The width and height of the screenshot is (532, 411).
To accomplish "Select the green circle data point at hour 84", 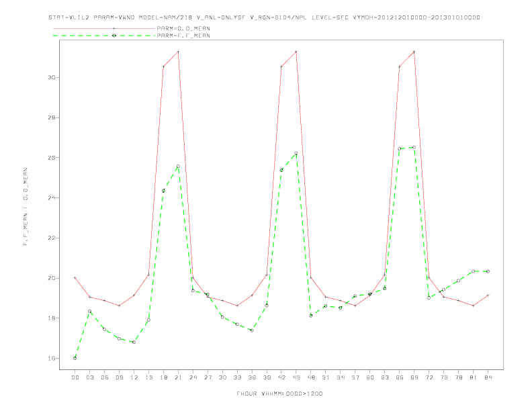I will [x=488, y=271].
